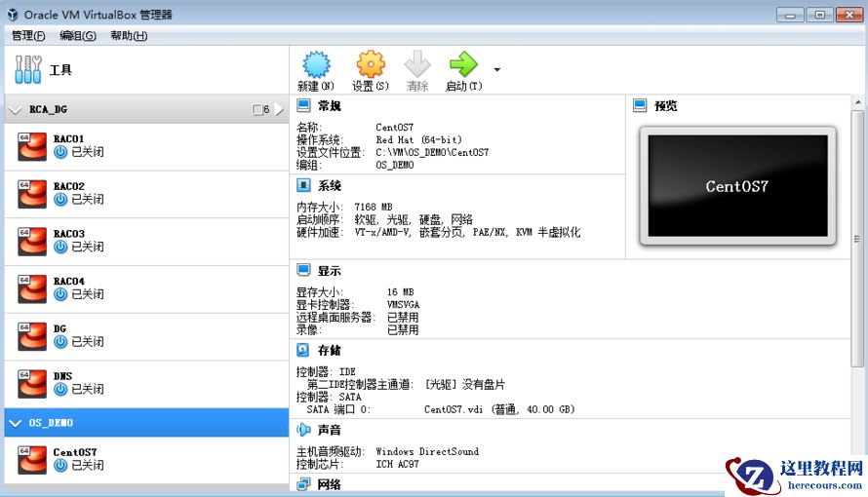This screenshot has height=497, width=868.
Task: Open Settings (设置) gear icon
Action: 371,64
